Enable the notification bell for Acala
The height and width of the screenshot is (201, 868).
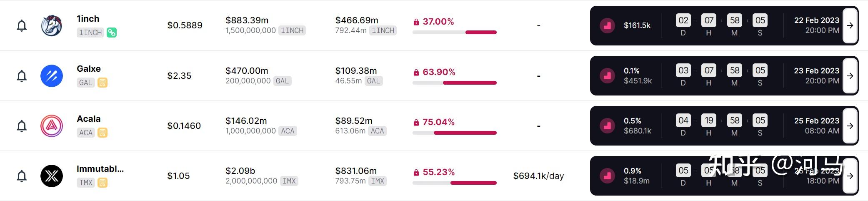[x=22, y=126]
